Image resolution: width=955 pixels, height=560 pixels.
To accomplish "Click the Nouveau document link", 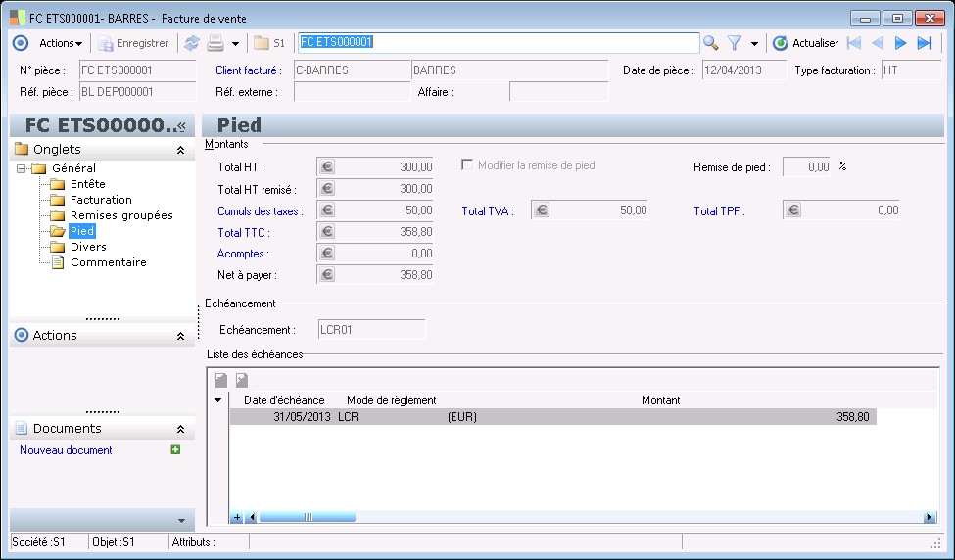I will [x=66, y=450].
